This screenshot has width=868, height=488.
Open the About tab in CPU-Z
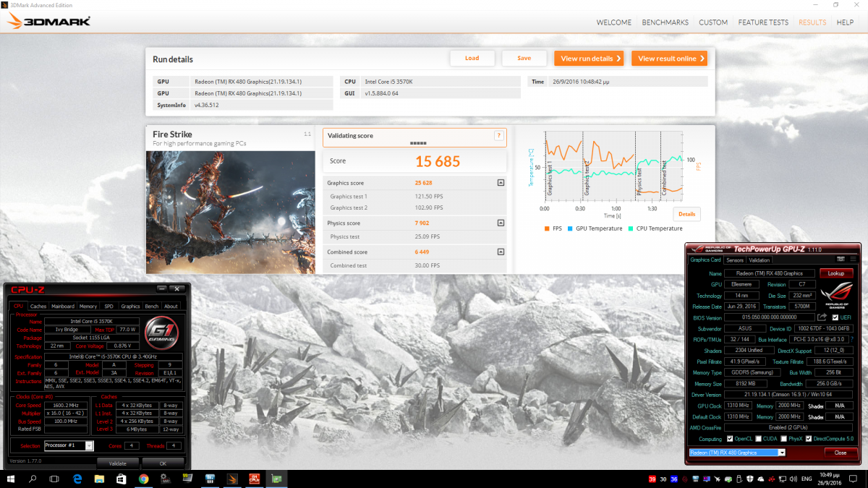[171, 307]
